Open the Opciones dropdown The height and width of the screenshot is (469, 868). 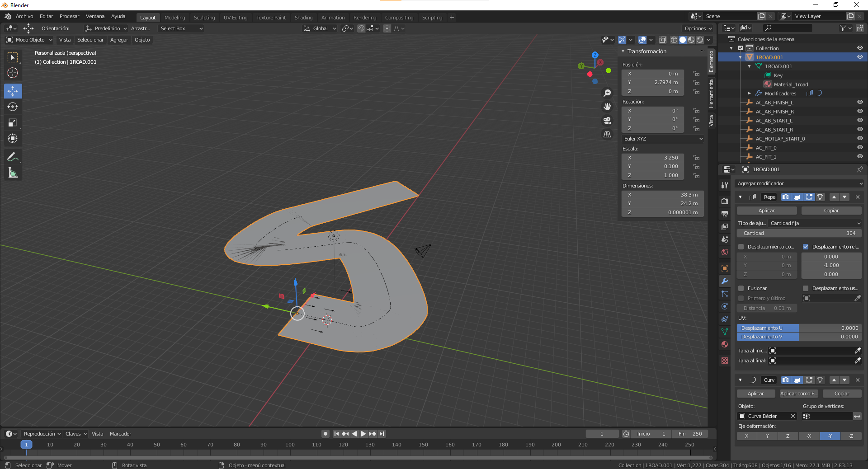[x=698, y=28]
